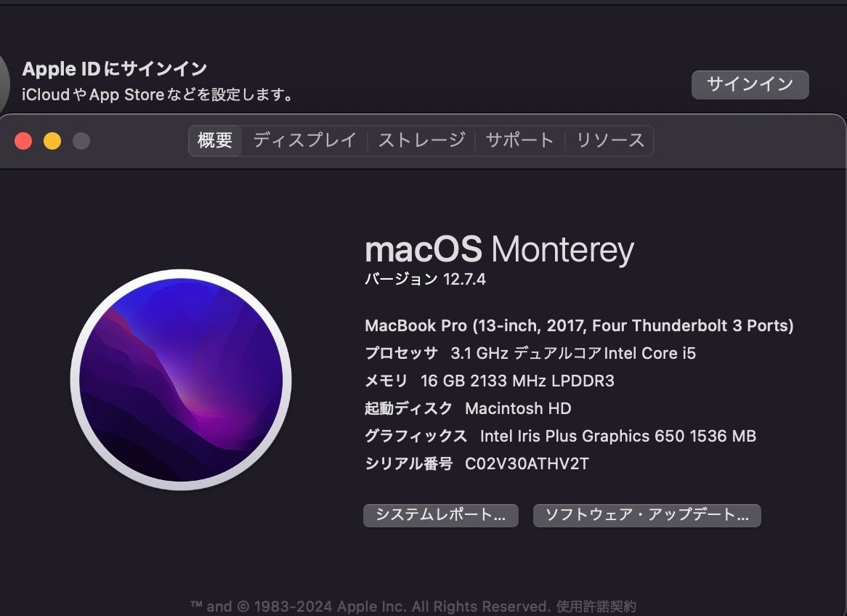Viewport: 847px width, 616px height.
Task: Click the grey disabled zoom button
Action: 81,141
